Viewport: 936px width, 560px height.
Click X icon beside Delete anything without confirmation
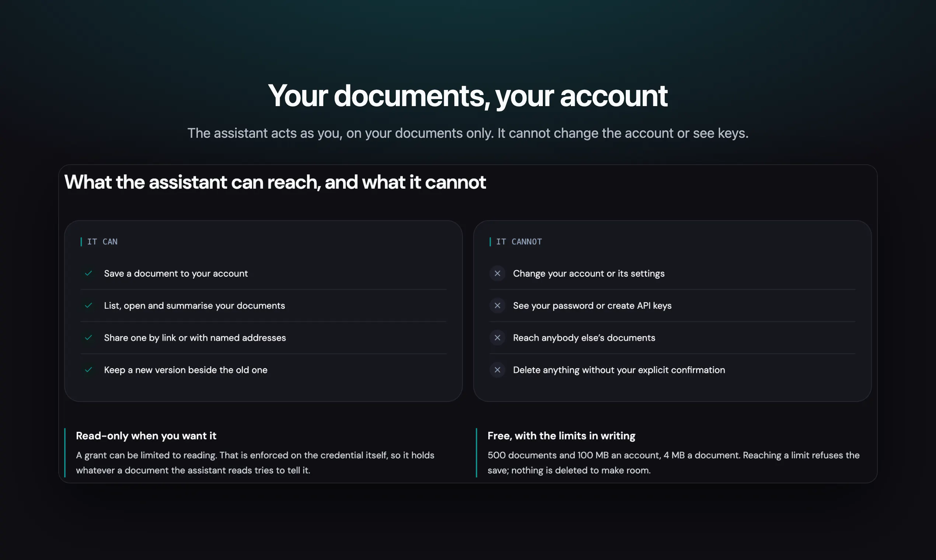click(497, 370)
